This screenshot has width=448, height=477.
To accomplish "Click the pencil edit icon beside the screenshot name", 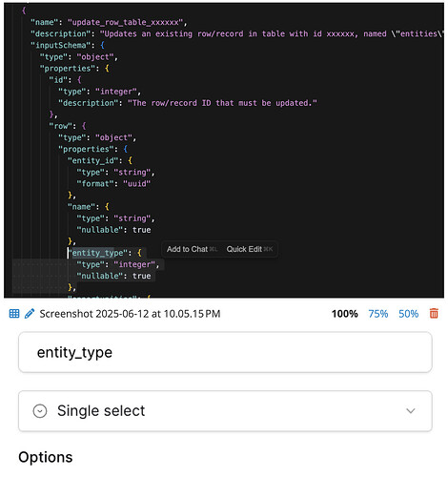I will [x=30, y=314].
